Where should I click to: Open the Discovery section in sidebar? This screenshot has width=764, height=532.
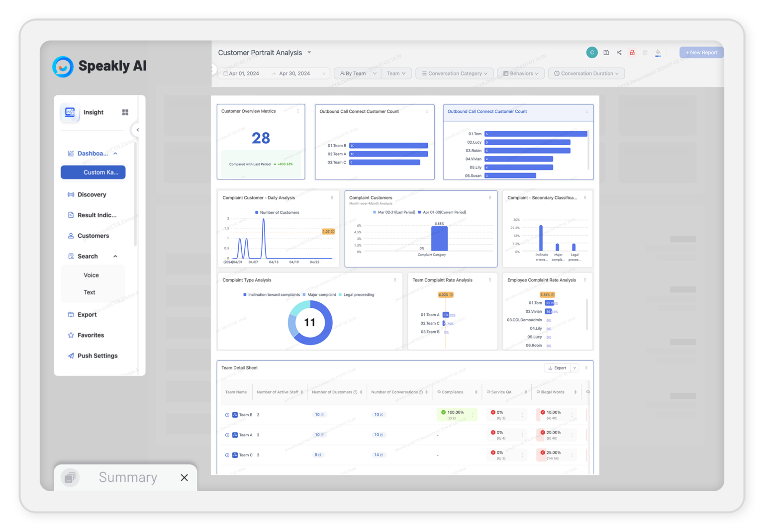[92, 194]
